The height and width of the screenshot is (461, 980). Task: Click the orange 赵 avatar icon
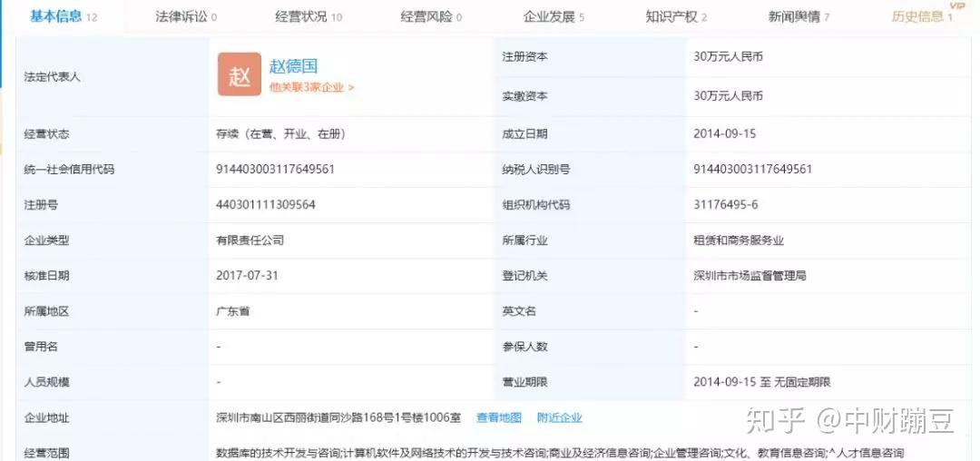click(240, 74)
